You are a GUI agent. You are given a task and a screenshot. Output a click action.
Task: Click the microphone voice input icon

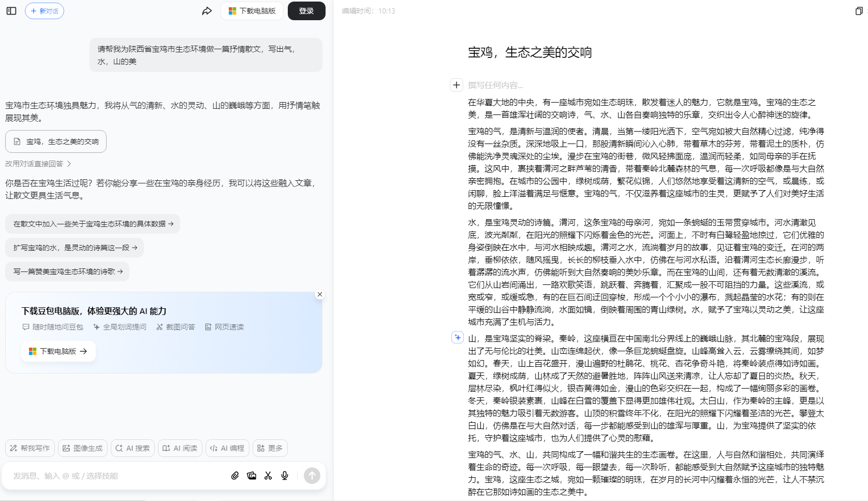(285, 476)
